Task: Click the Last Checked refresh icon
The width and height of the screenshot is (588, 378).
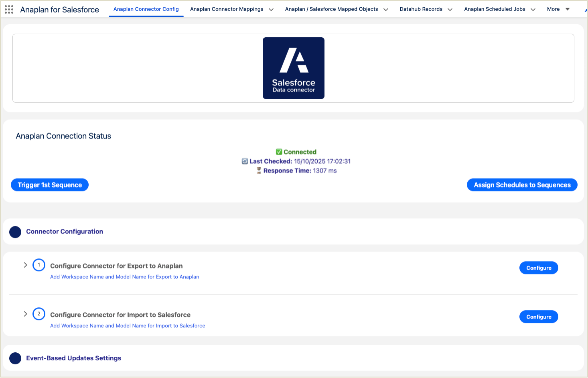Action: coord(245,161)
